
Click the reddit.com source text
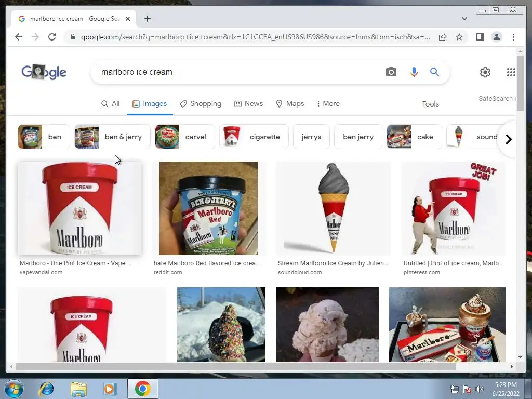168,272
